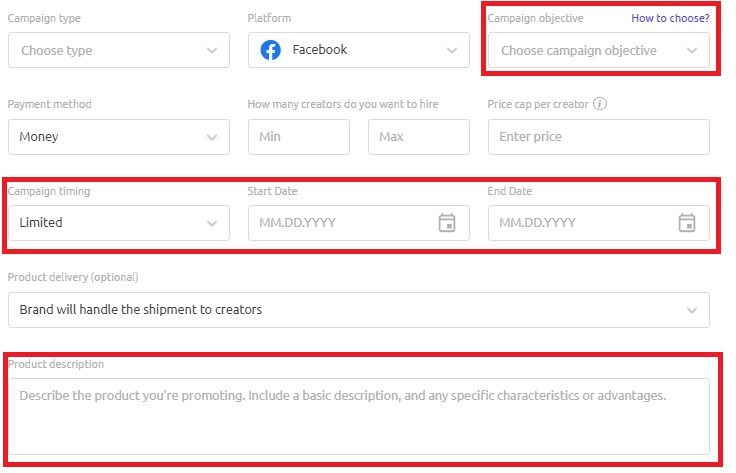Click the Start Date MM.DD.YYYY field
Image resolution: width=736 pixels, height=473 pixels.
click(359, 223)
